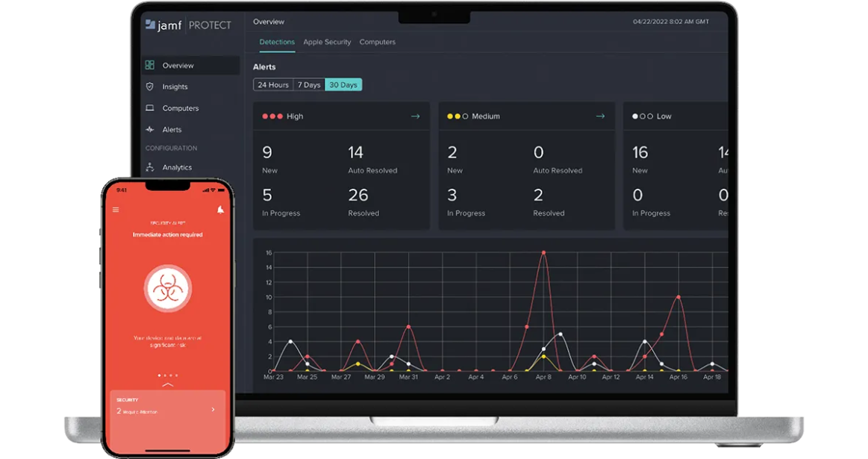Click the jamf Protect logo
Screen dimensions: 868x459
(x=188, y=25)
